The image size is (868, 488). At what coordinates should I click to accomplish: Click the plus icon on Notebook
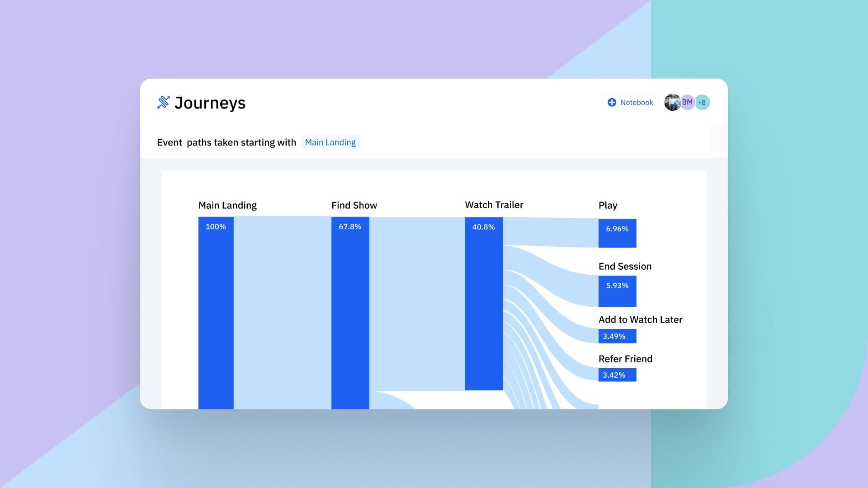(x=612, y=103)
